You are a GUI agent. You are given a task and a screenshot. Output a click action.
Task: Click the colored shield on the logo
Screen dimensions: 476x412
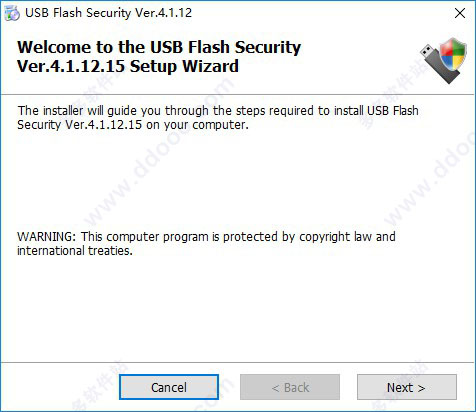(454, 54)
